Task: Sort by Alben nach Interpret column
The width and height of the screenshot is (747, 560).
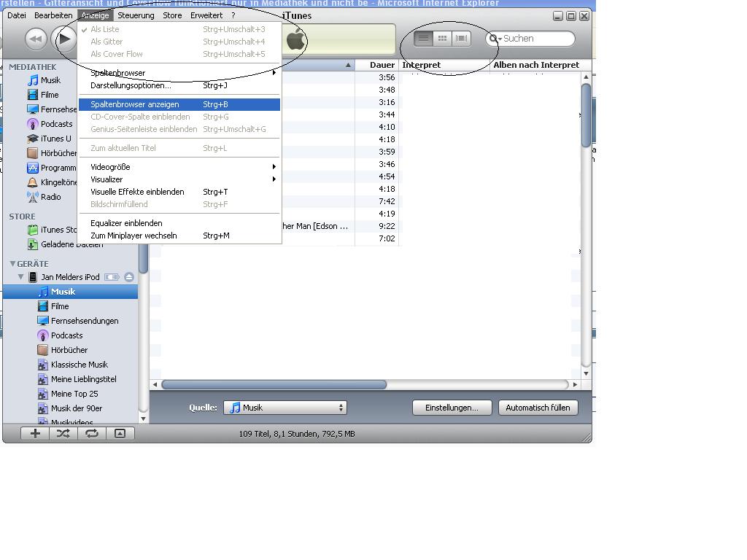Action: pos(541,65)
